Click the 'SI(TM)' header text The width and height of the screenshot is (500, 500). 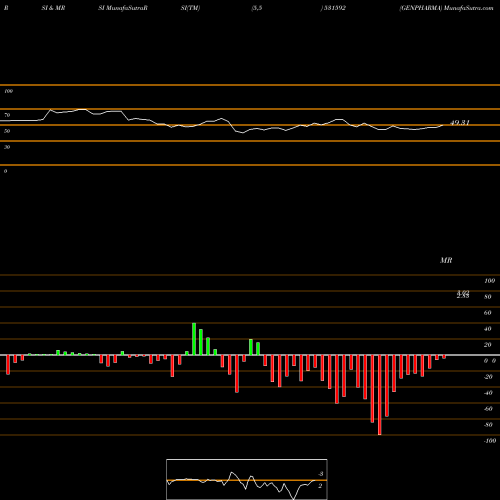point(190,8)
